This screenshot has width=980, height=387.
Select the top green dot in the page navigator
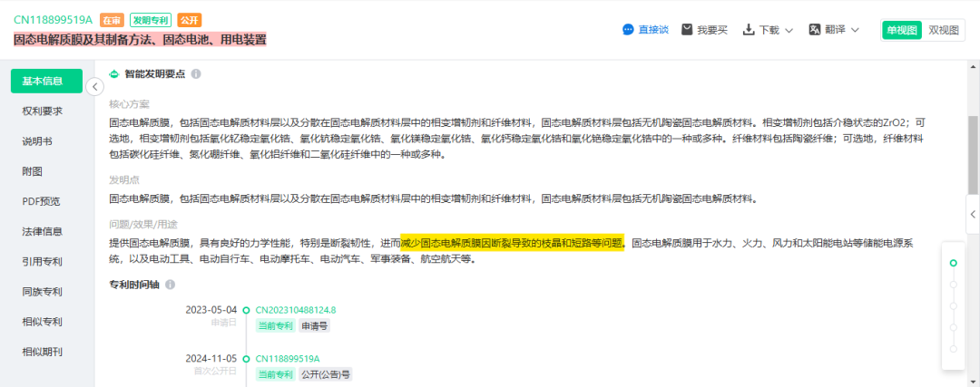coord(953,263)
